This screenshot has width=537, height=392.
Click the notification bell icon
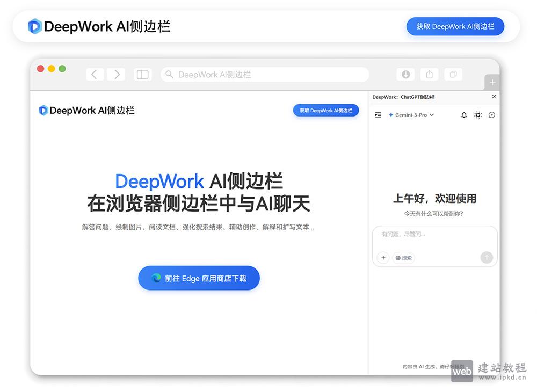point(464,114)
